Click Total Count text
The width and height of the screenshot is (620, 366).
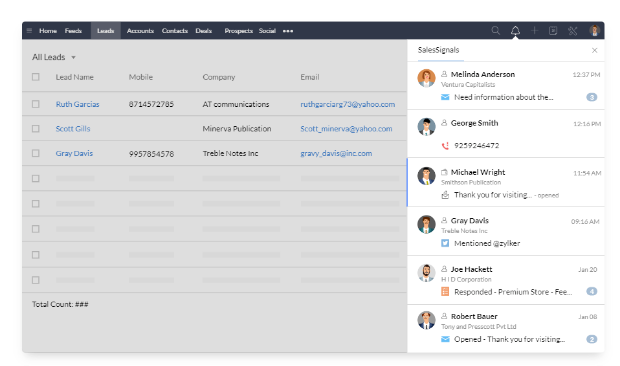[60, 304]
